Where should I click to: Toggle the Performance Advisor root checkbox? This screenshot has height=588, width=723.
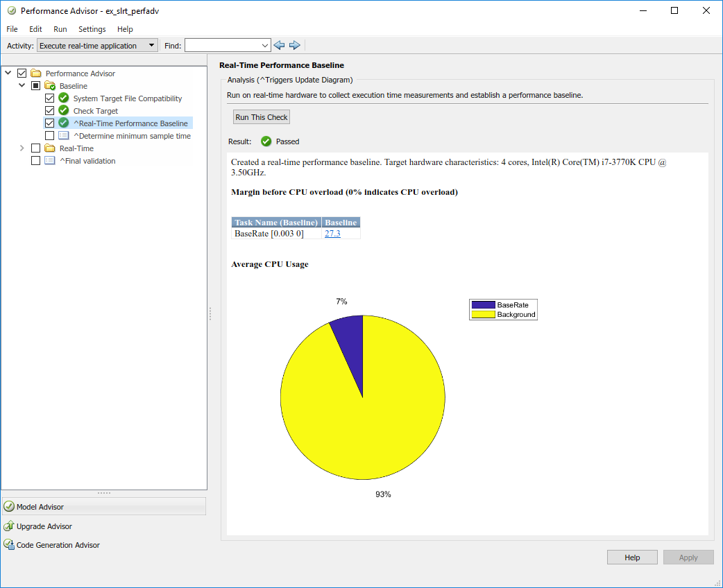coord(22,73)
